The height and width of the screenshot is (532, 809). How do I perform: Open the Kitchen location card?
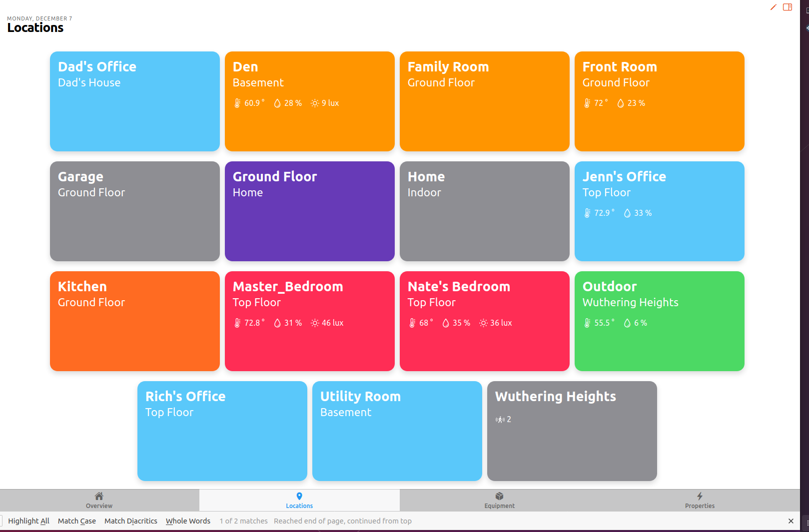tap(135, 321)
